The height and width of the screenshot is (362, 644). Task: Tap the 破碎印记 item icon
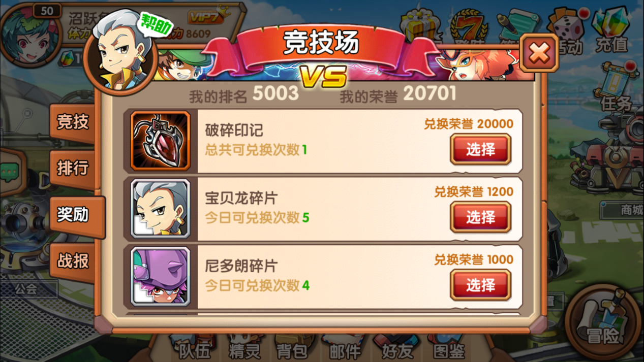tap(161, 141)
